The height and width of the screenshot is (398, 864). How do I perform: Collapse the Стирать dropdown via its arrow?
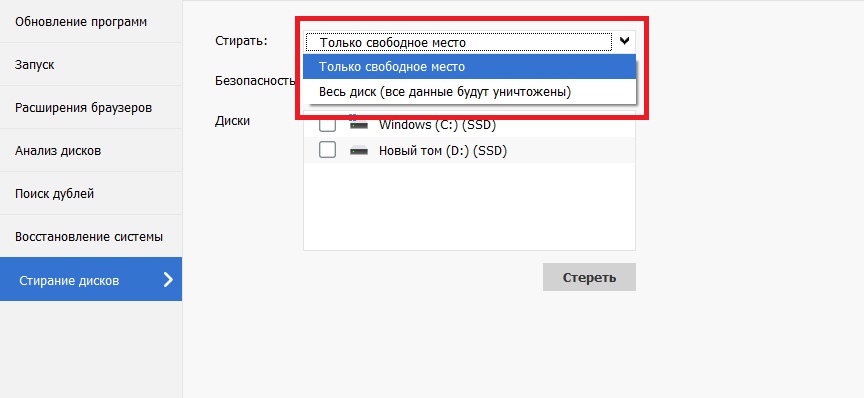[624, 41]
